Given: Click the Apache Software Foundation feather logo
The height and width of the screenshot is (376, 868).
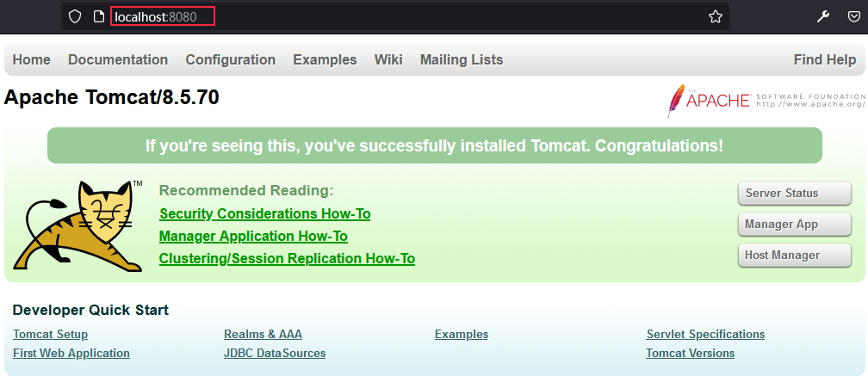Looking at the screenshot, I should click(x=766, y=101).
